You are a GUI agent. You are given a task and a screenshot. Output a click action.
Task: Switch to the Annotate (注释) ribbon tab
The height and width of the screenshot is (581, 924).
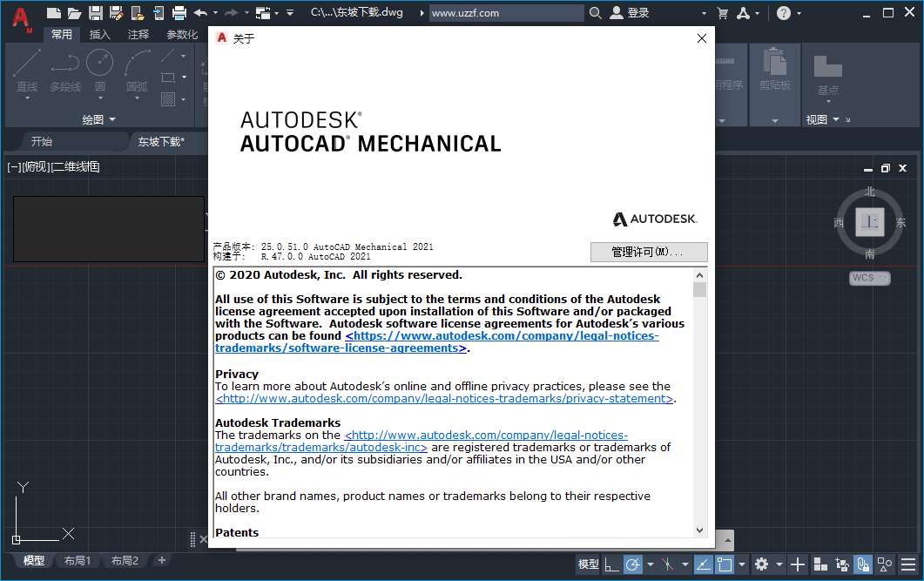(x=138, y=34)
